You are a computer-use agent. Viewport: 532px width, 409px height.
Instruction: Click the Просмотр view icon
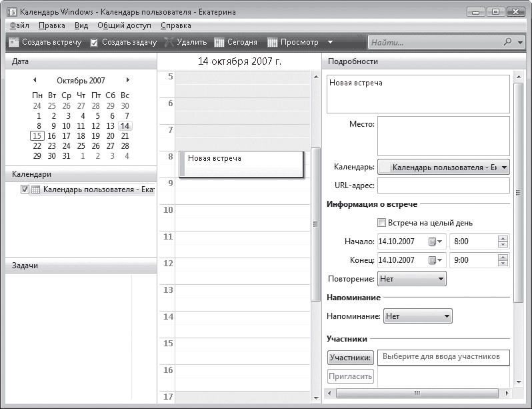(x=272, y=42)
